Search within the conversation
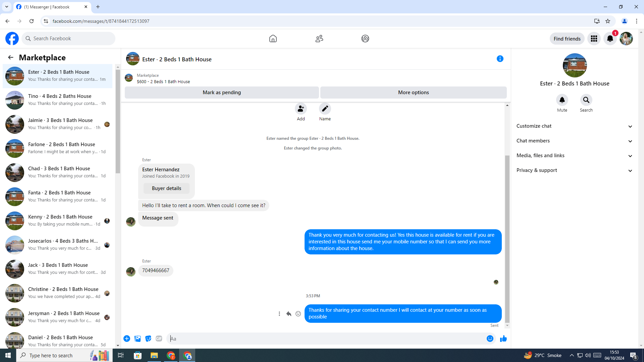Image resolution: width=644 pixels, height=362 pixels. click(586, 100)
